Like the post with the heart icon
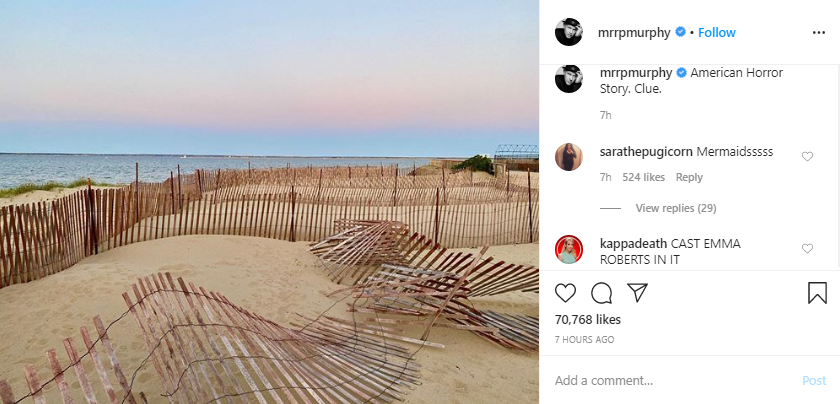 pos(565,293)
